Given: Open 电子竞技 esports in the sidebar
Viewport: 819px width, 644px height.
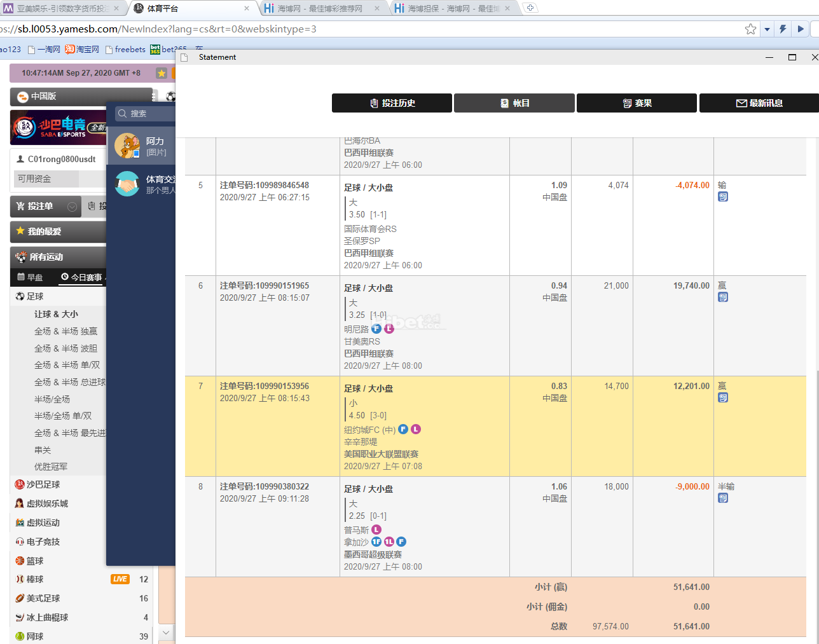Looking at the screenshot, I should 43,542.
